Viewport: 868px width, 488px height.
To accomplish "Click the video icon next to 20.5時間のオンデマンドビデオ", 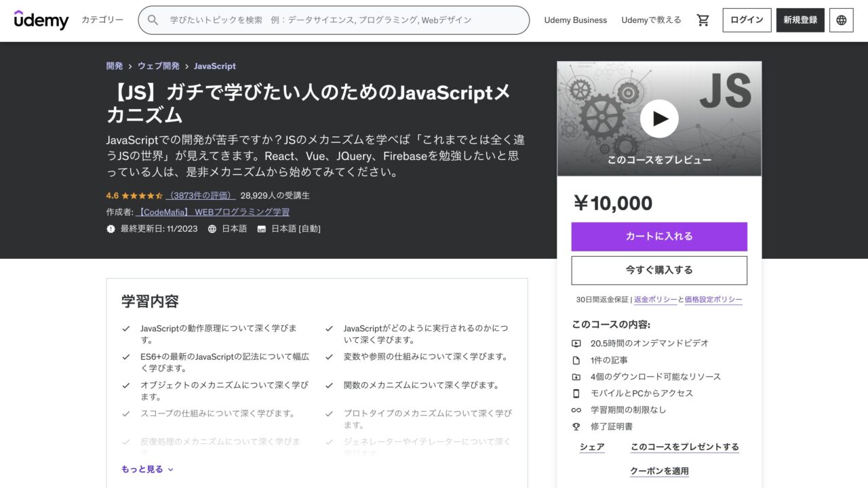I will click(x=576, y=343).
